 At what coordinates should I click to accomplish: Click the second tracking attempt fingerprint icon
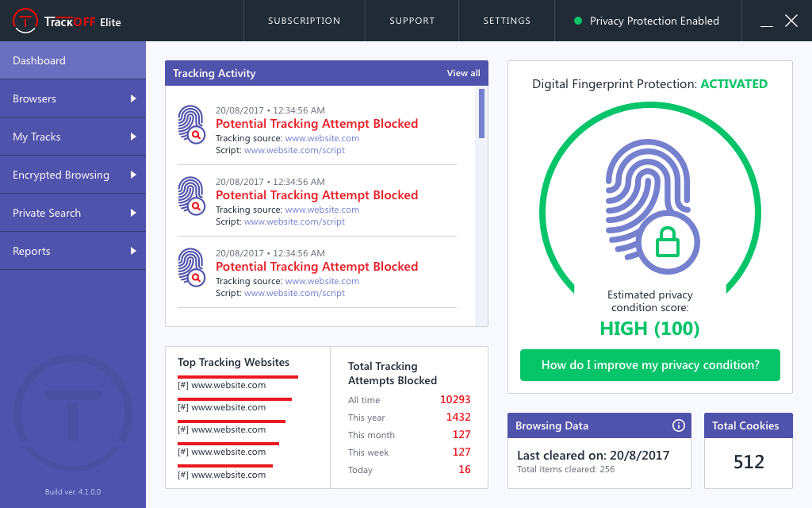coord(191,195)
